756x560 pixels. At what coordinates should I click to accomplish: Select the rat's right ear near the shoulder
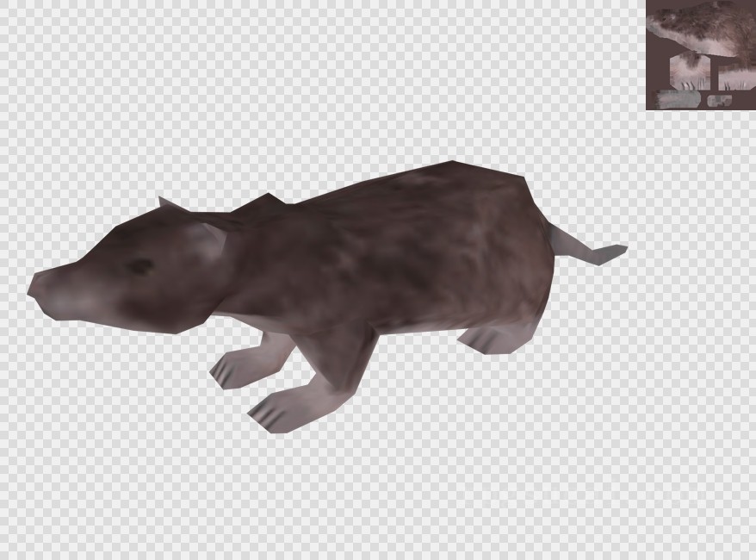(265, 203)
